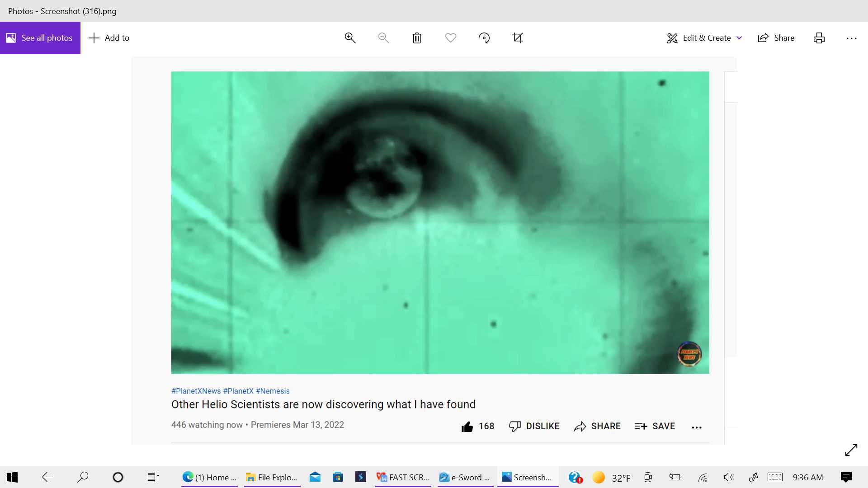Click the screenshot image in viewer
This screenshot has height=488, width=868.
pyautogui.click(x=434, y=250)
